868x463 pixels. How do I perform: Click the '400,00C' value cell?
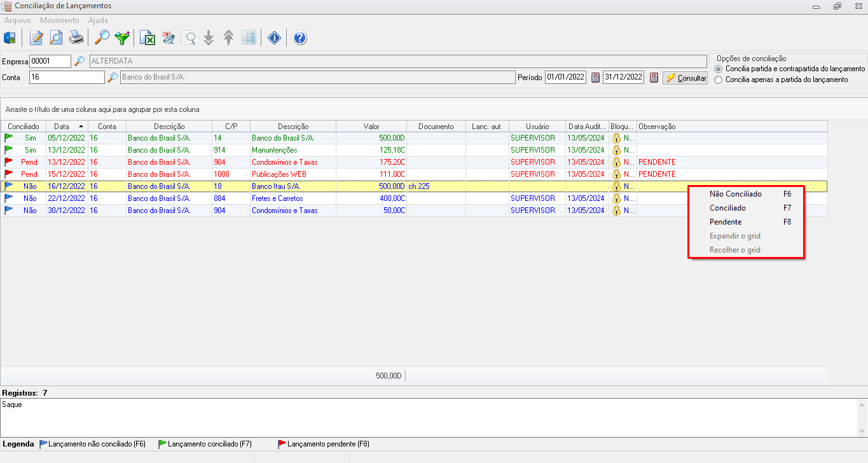click(371, 198)
